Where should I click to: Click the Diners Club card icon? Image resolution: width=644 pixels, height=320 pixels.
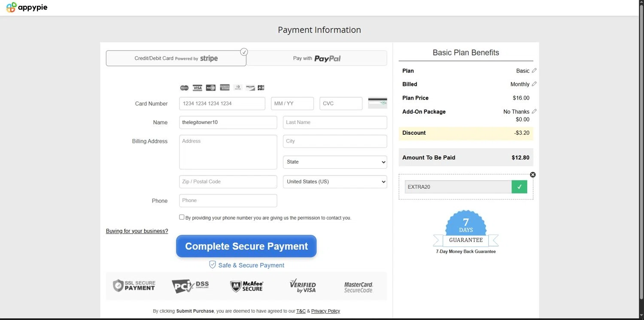(238, 88)
